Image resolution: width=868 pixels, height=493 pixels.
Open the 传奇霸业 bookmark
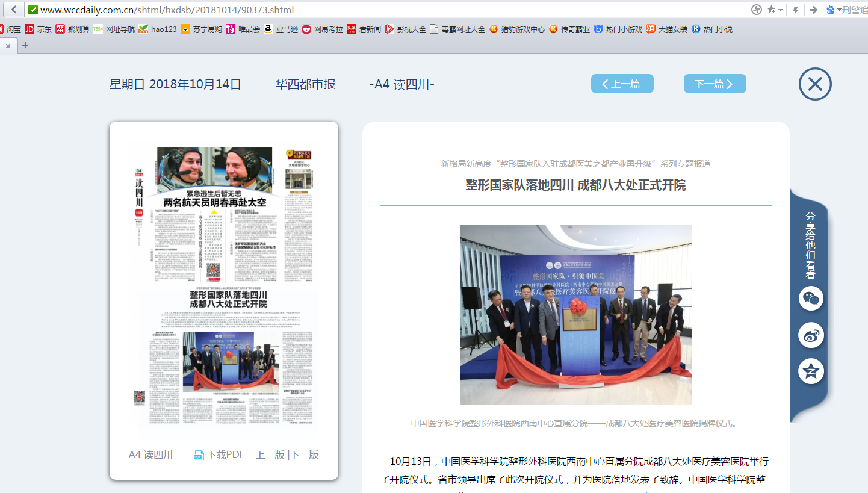click(x=569, y=29)
